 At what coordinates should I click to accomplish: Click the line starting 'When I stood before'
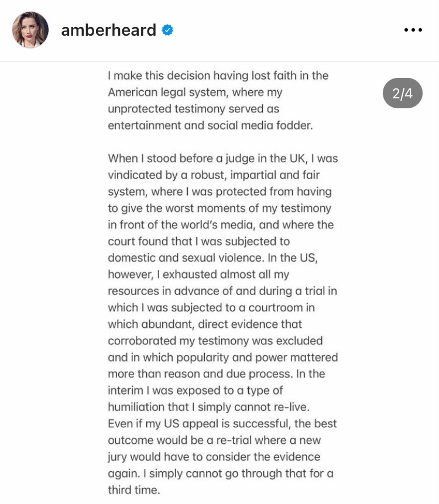click(222, 159)
